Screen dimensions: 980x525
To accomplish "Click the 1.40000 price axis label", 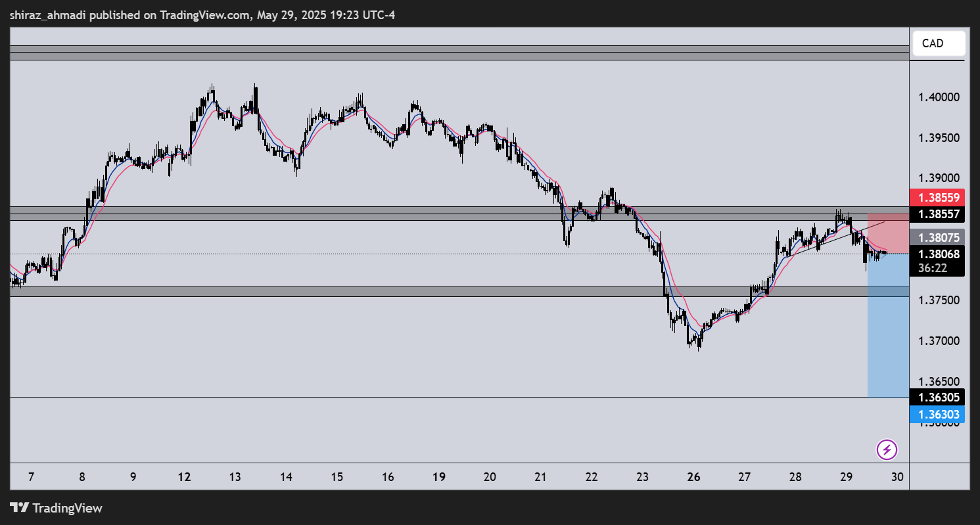I will tap(940, 97).
